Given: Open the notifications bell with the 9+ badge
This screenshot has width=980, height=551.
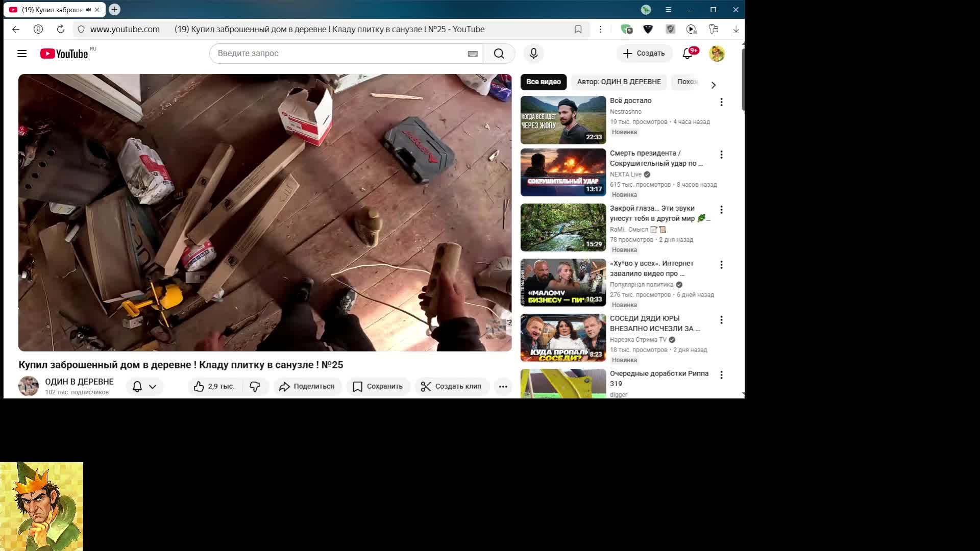Looking at the screenshot, I should click(688, 54).
